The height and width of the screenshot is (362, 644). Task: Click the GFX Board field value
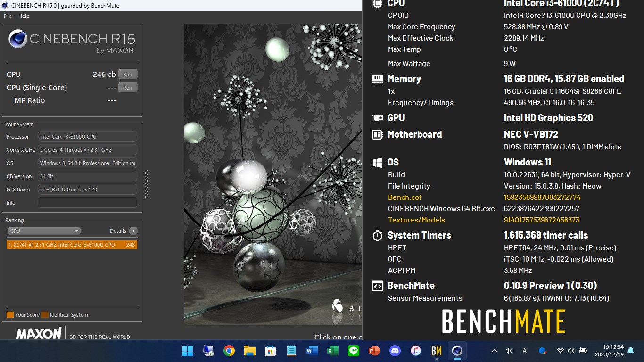87,189
